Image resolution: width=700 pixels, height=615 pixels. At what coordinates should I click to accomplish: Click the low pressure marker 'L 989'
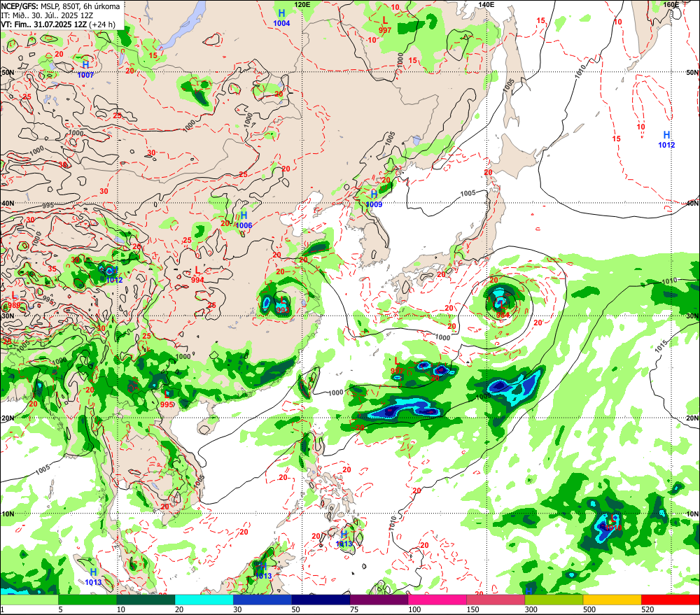click(x=14, y=300)
